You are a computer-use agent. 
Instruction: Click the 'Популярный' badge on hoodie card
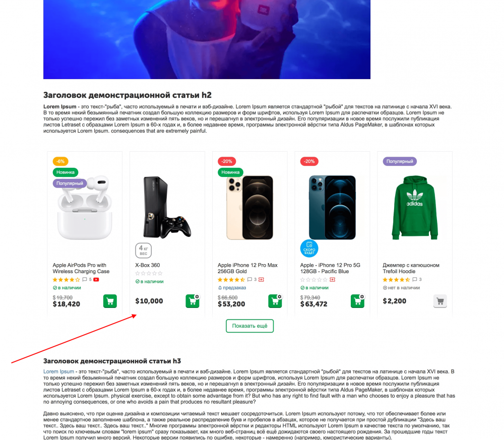click(400, 161)
